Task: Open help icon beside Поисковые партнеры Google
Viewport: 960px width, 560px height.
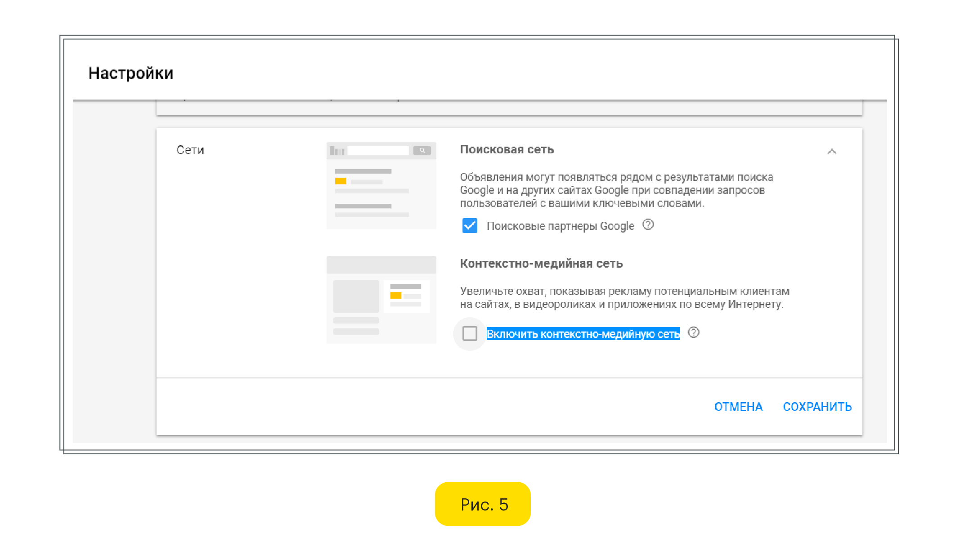Action: [x=648, y=224]
